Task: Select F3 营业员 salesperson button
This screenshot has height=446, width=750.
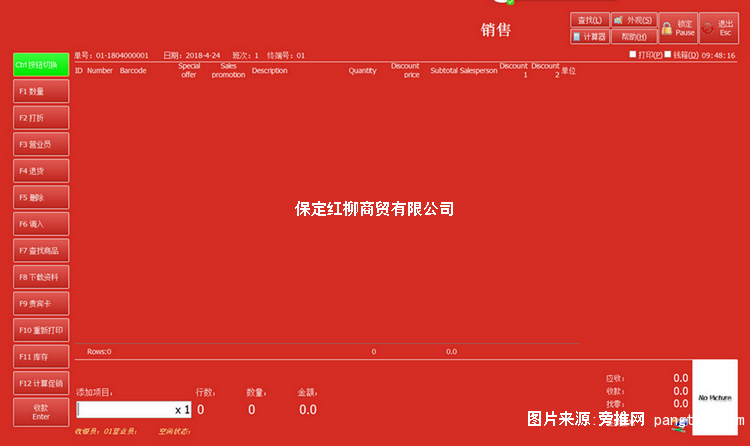Action: [41, 145]
